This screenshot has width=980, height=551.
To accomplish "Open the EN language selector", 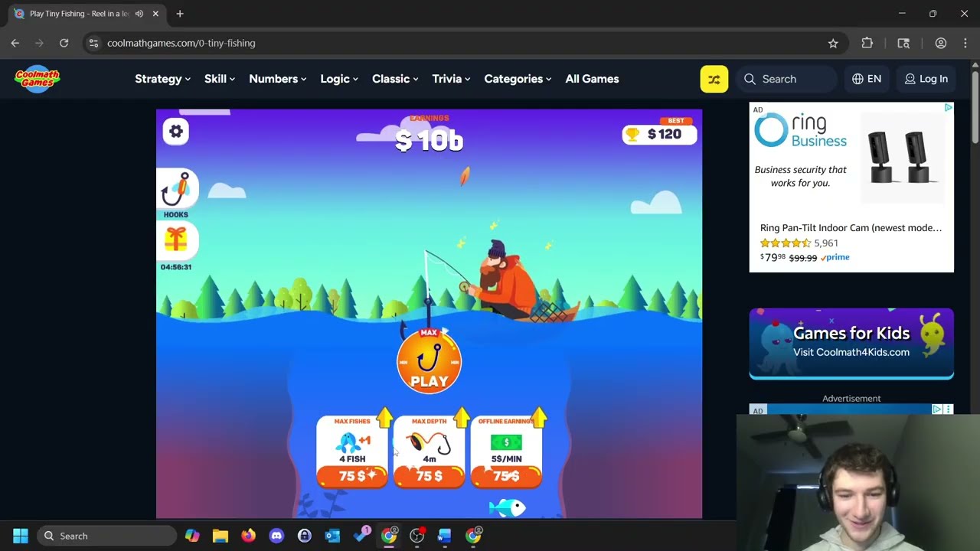I will click(x=866, y=79).
